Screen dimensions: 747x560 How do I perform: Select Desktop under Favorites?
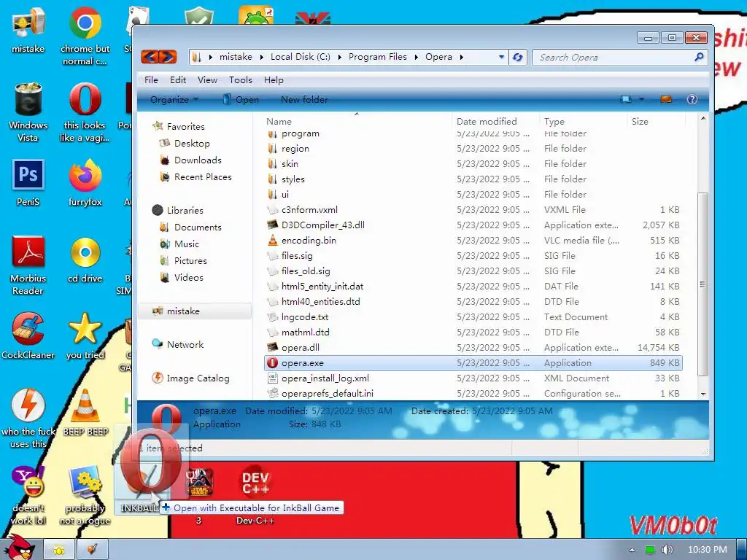pyautogui.click(x=192, y=144)
